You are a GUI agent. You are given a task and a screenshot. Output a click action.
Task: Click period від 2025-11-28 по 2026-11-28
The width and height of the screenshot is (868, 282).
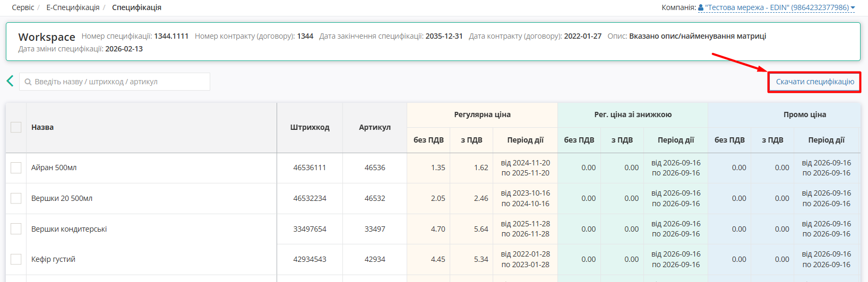point(526,229)
